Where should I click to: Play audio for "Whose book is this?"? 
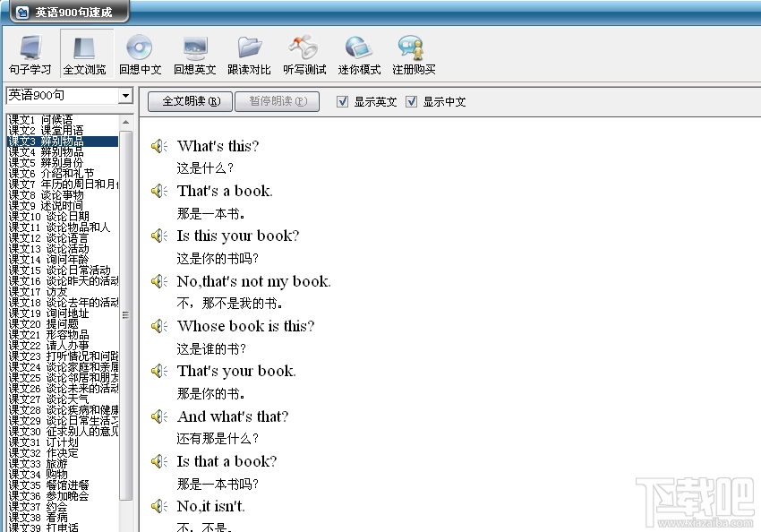click(158, 326)
